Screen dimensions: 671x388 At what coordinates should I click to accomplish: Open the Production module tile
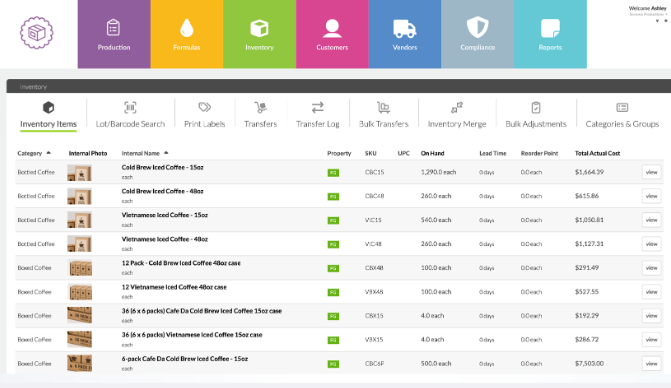click(114, 34)
